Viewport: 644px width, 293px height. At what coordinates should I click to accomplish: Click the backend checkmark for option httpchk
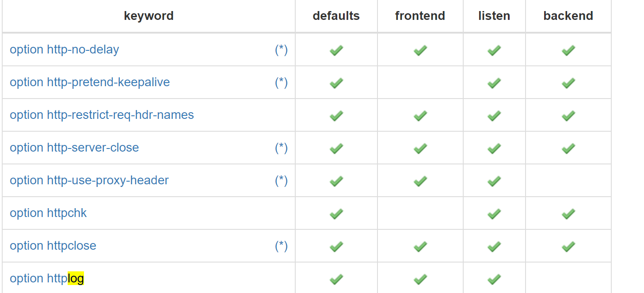click(x=568, y=214)
